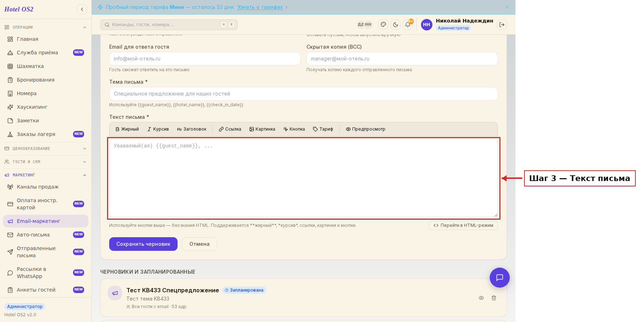Open the floating chat bubble

(x=499, y=278)
